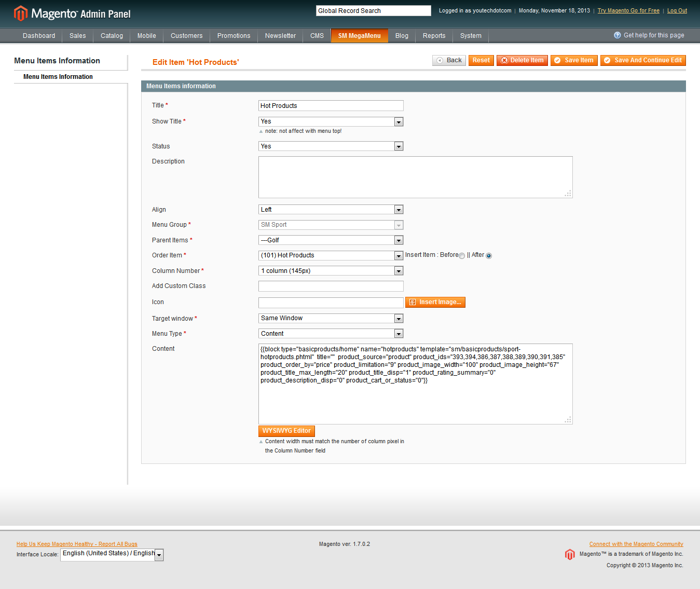Open the SM MegaMenu menu
This screenshot has width=700, height=589.
(360, 36)
